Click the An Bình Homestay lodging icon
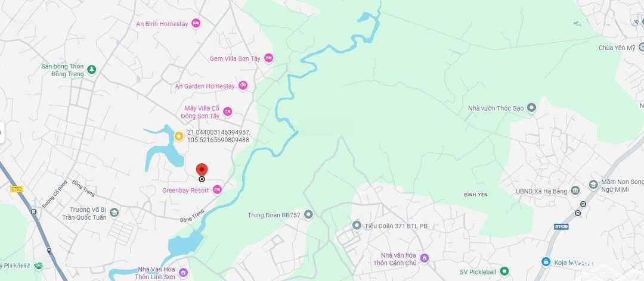The height and width of the screenshot is (281, 644). click(196, 23)
